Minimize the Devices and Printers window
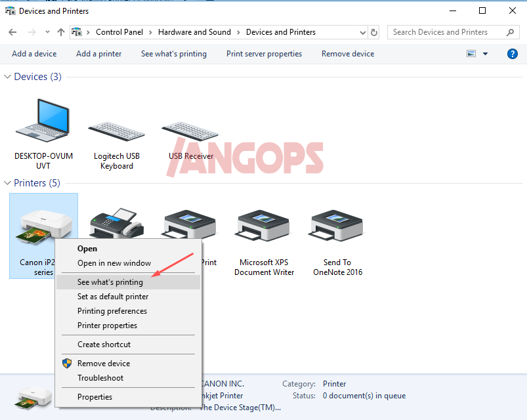Screen dimensions: 527x420 click(453, 10)
